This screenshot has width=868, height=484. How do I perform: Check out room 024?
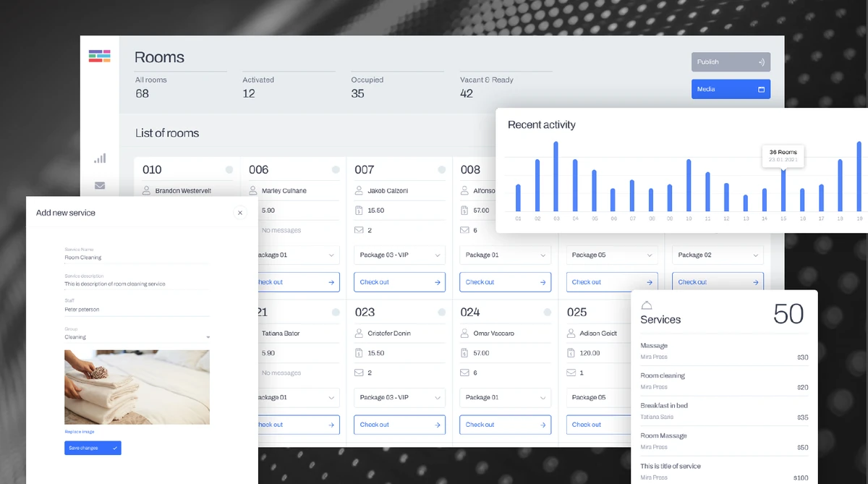click(506, 425)
